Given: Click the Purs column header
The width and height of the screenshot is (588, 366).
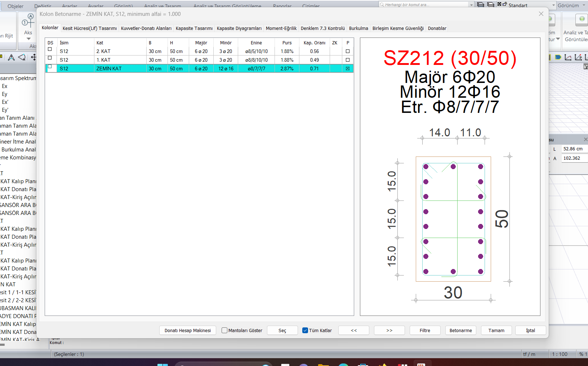Looking at the screenshot, I should pos(287,43).
